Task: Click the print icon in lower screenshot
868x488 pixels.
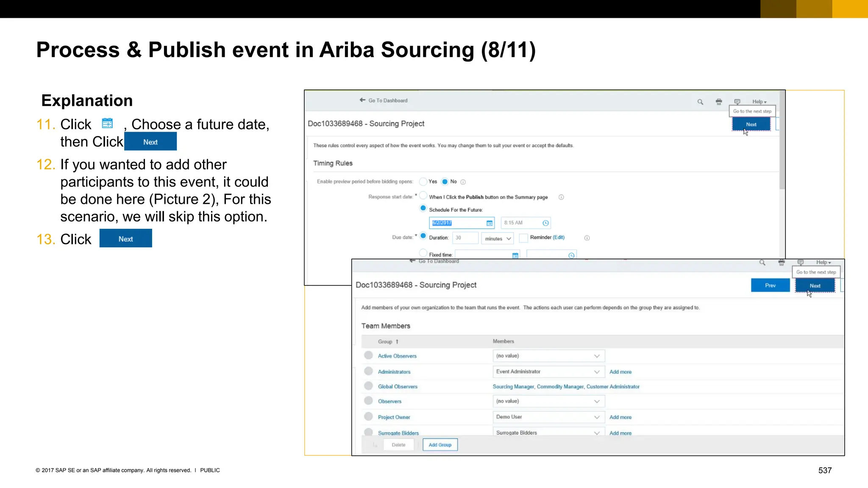Action: point(782,263)
